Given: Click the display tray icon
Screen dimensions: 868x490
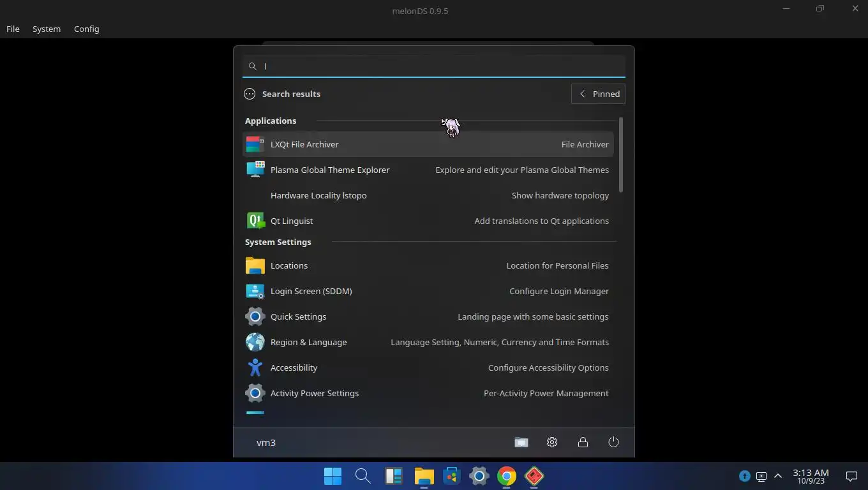Looking at the screenshot, I should 761,476.
